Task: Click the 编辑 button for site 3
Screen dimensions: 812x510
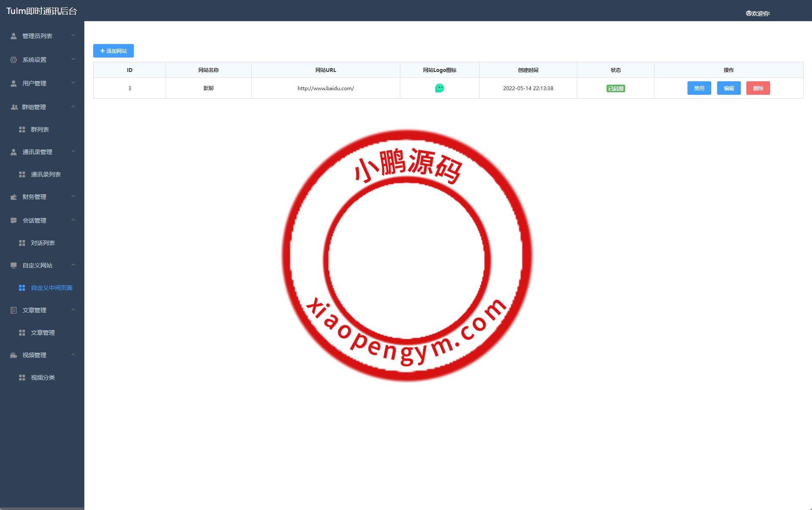Action: (729, 88)
